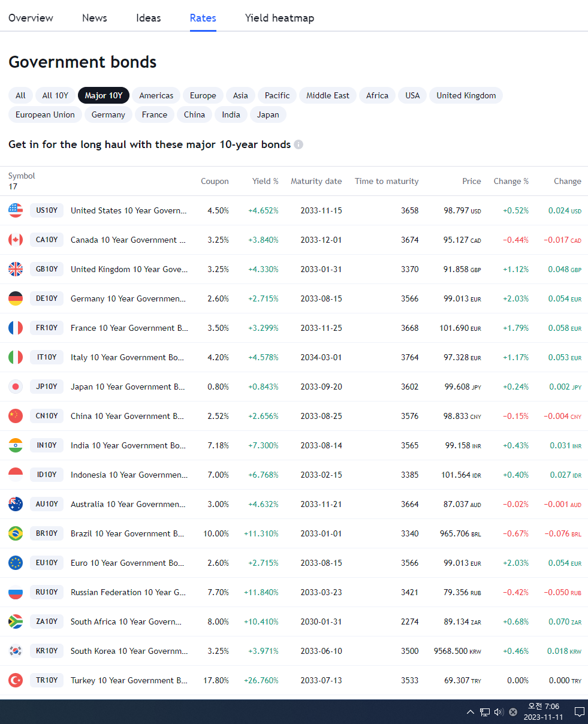Viewport: 588px width, 724px height.
Task: Choose the India filter chip
Action: [x=231, y=114]
